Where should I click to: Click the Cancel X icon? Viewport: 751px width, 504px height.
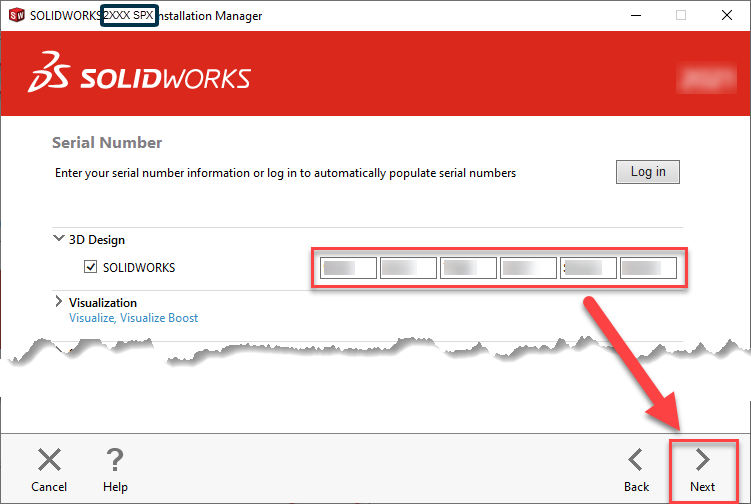[49, 460]
